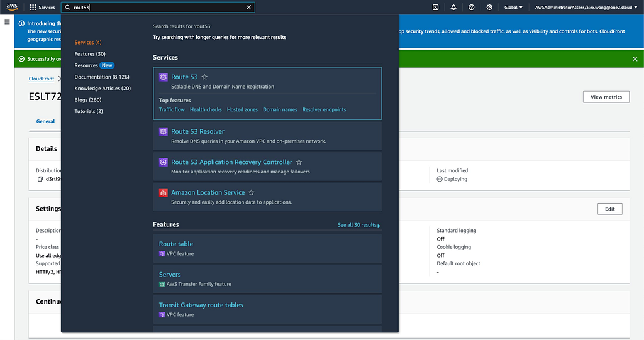Open the Route 53 service result
The height and width of the screenshot is (340, 644).
pyautogui.click(x=184, y=77)
